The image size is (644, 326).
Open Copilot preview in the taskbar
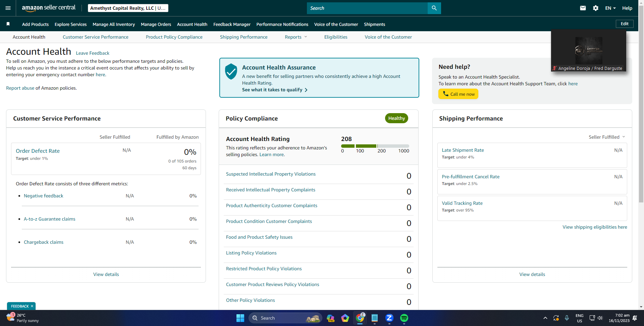331,318
